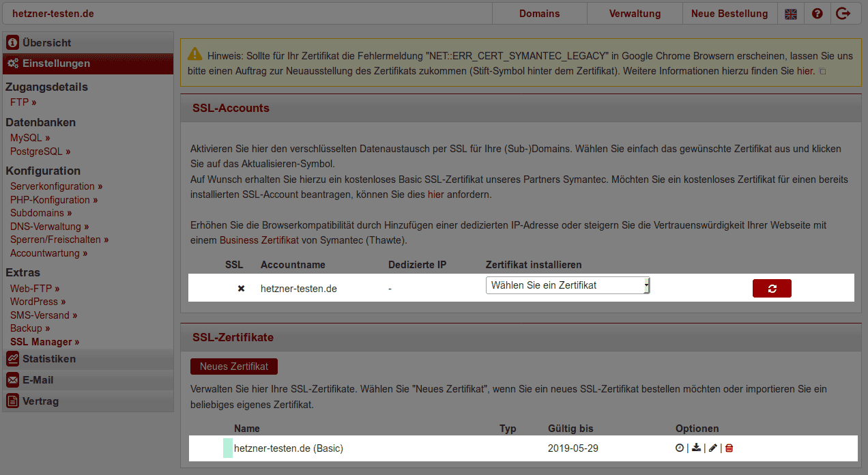The width and height of the screenshot is (868, 475).
Task: Click 'Zertifikat installieren' column header
Action: point(534,265)
